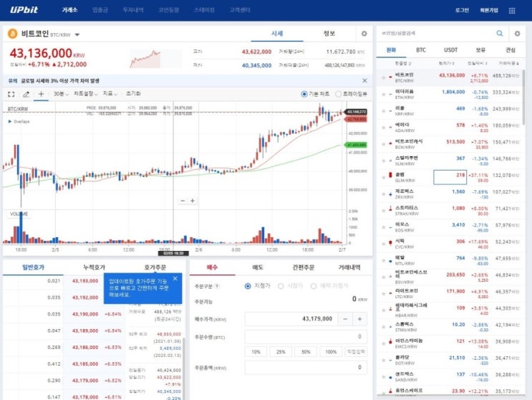Click the buy price input field
Screen dimensions: 532x400
[291, 319]
